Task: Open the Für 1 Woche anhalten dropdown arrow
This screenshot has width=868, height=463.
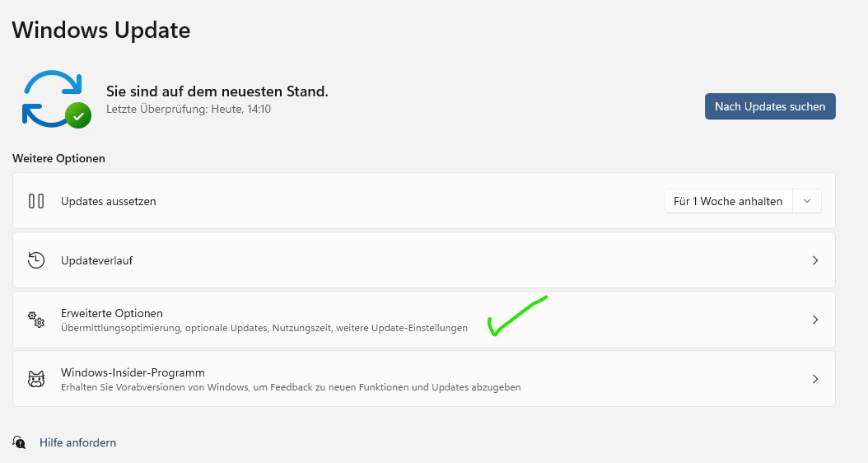Action: pos(807,201)
